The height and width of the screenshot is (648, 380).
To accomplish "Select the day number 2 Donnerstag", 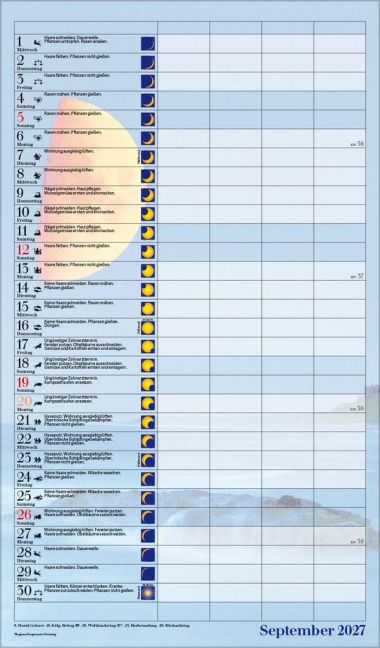I will pyautogui.click(x=21, y=60).
